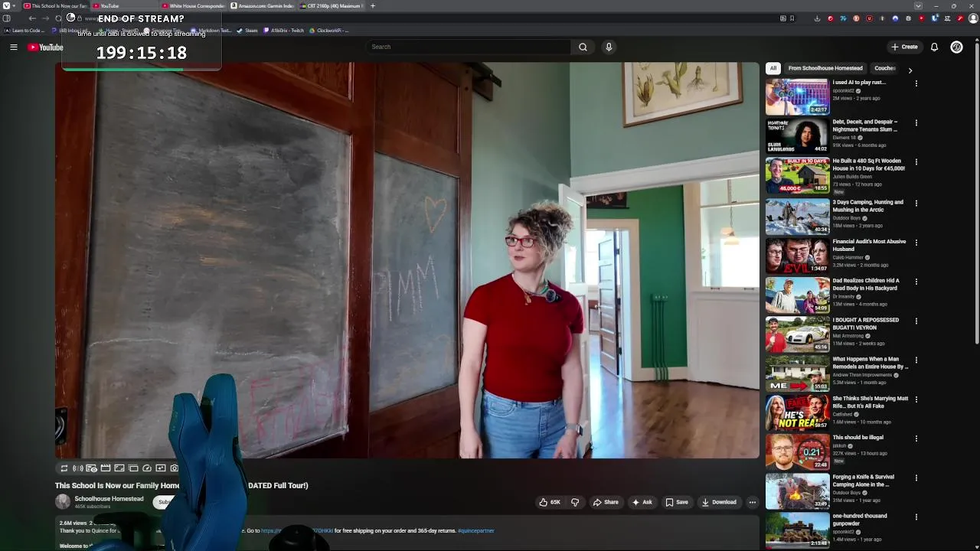Share this video
Image resolution: width=980 pixels, height=551 pixels.
click(606, 502)
